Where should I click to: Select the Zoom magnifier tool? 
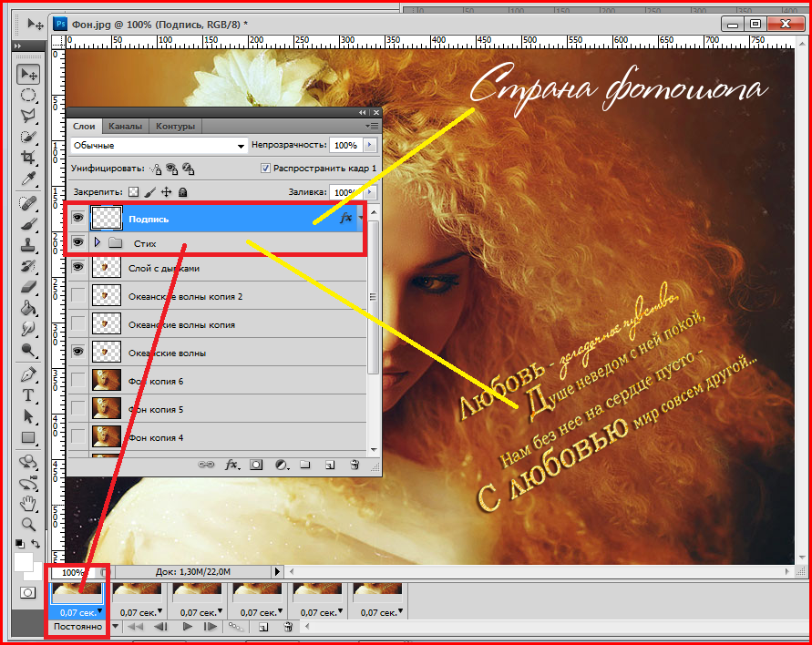(x=28, y=524)
